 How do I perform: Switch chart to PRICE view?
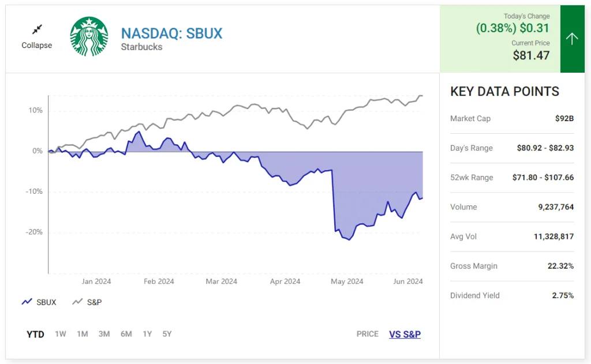[368, 334]
